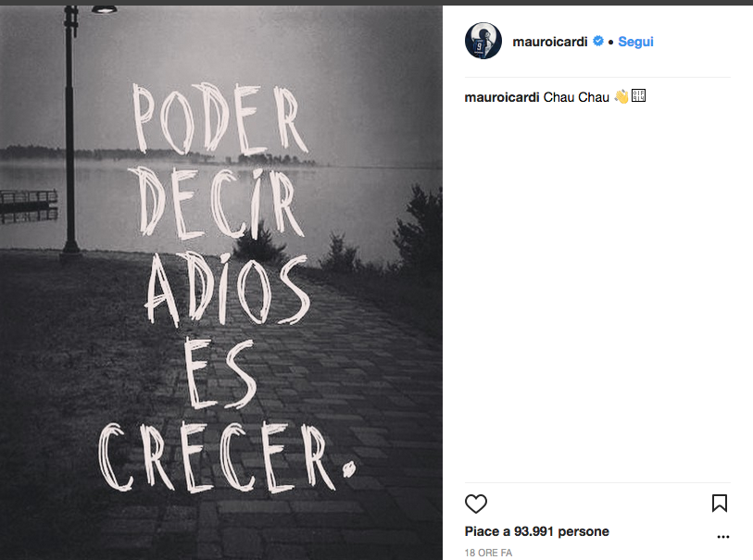Click the blue verified badge
The image size is (753, 560).
click(x=598, y=42)
